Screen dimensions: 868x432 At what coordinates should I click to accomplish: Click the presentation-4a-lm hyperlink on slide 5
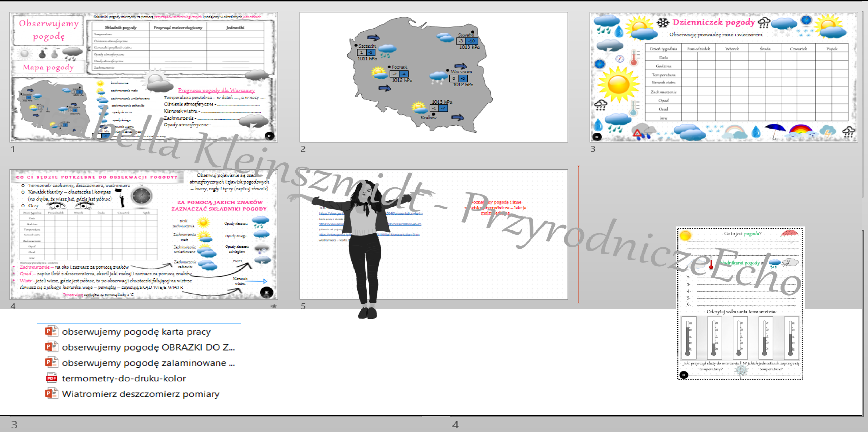pyautogui.click(x=404, y=213)
